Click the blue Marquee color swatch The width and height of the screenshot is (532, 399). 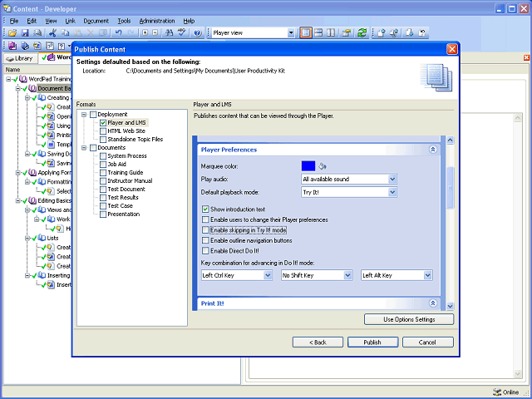click(308, 166)
